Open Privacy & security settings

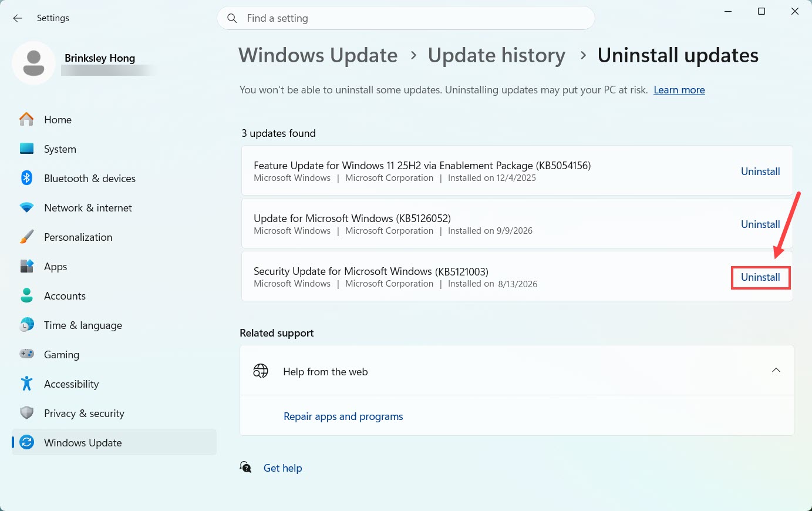114,413
